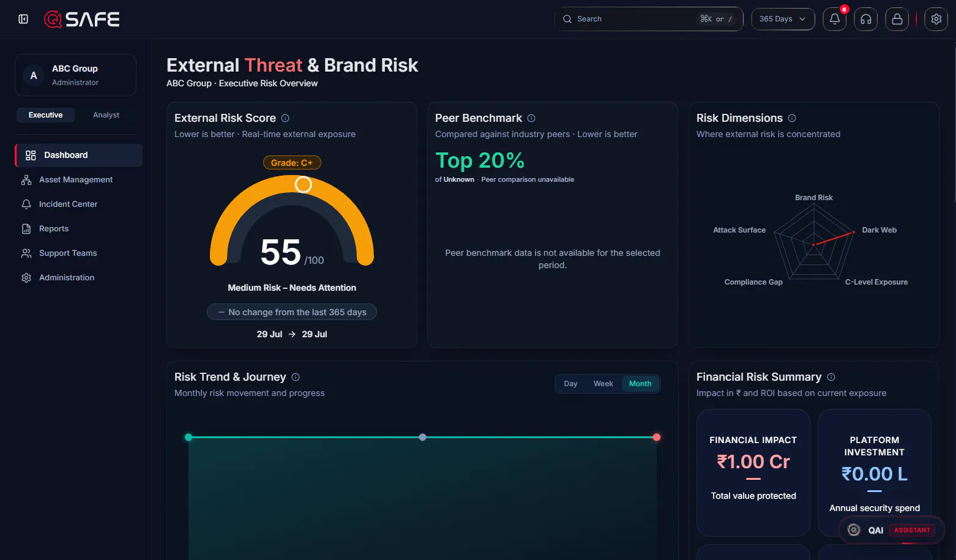This screenshot has width=956, height=560.
Task: Open Dashboard in the sidebar
Action: pyautogui.click(x=79, y=155)
